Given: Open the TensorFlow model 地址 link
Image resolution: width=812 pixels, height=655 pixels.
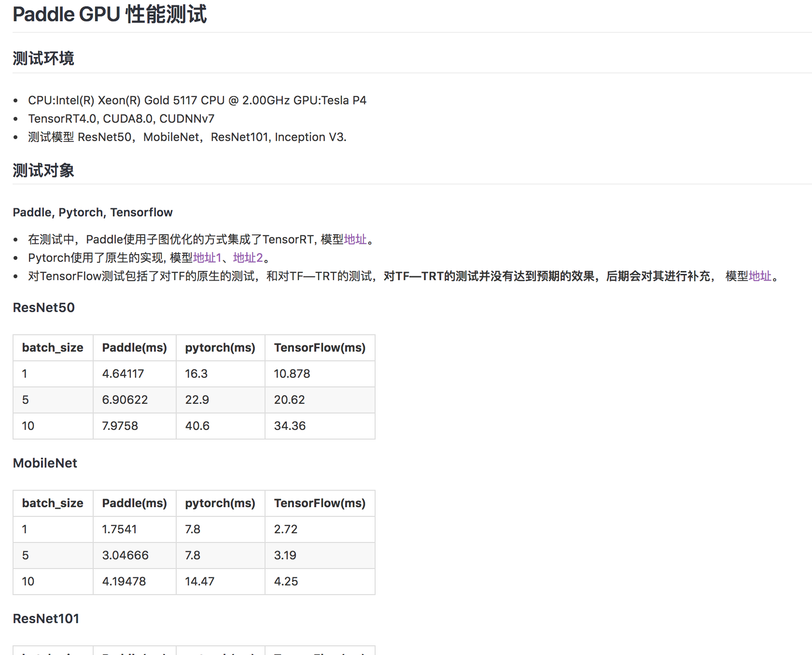Looking at the screenshot, I should 760,276.
